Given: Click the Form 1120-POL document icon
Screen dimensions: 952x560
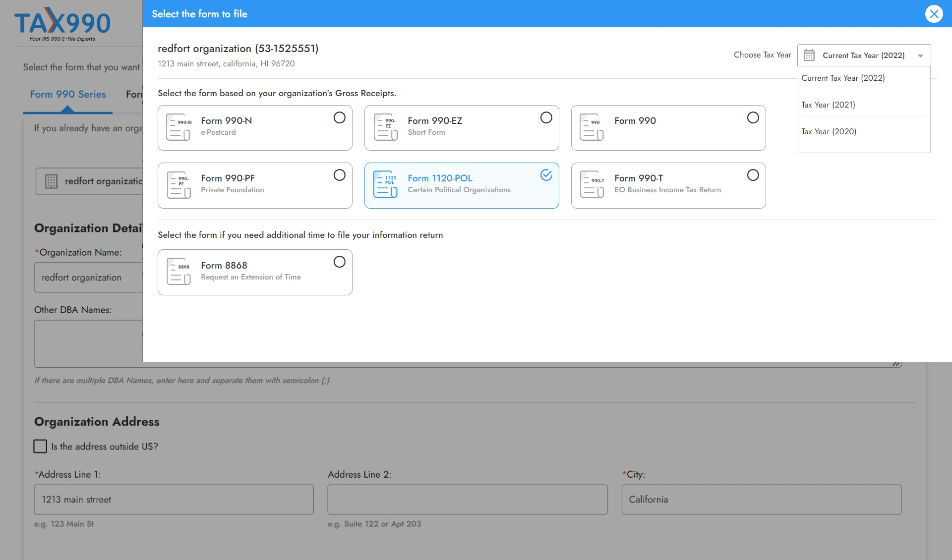Looking at the screenshot, I should 386,185.
